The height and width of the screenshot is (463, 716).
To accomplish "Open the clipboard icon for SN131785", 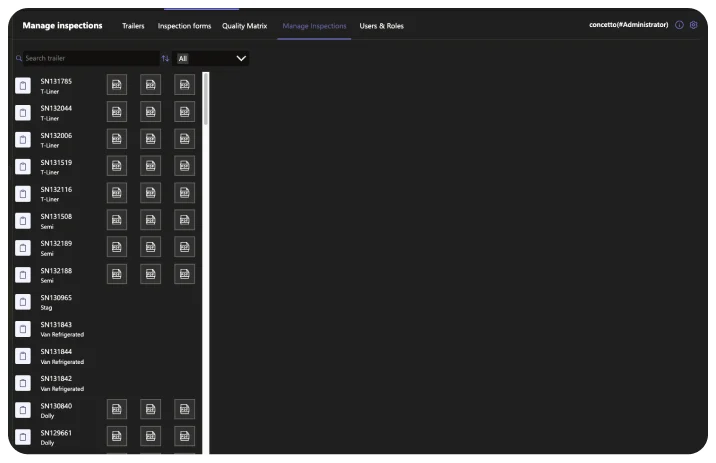I will [x=23, y=85].
